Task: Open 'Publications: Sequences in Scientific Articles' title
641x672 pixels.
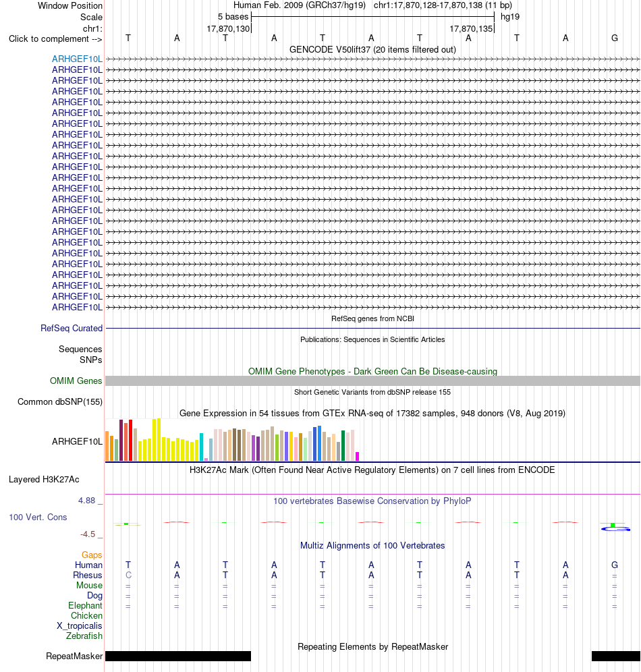Action: point(372,340)
